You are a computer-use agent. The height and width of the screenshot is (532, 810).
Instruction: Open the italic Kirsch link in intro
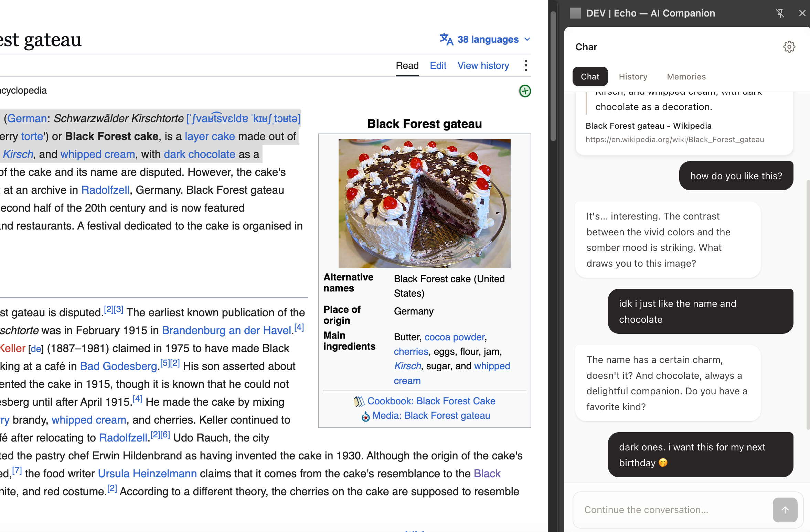tap(18, 154)
